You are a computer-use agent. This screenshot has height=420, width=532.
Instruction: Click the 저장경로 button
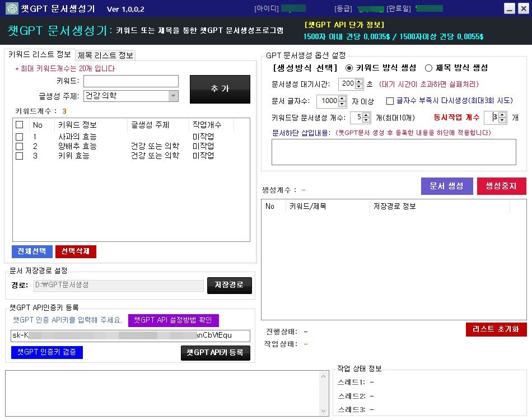coord(230,285)
